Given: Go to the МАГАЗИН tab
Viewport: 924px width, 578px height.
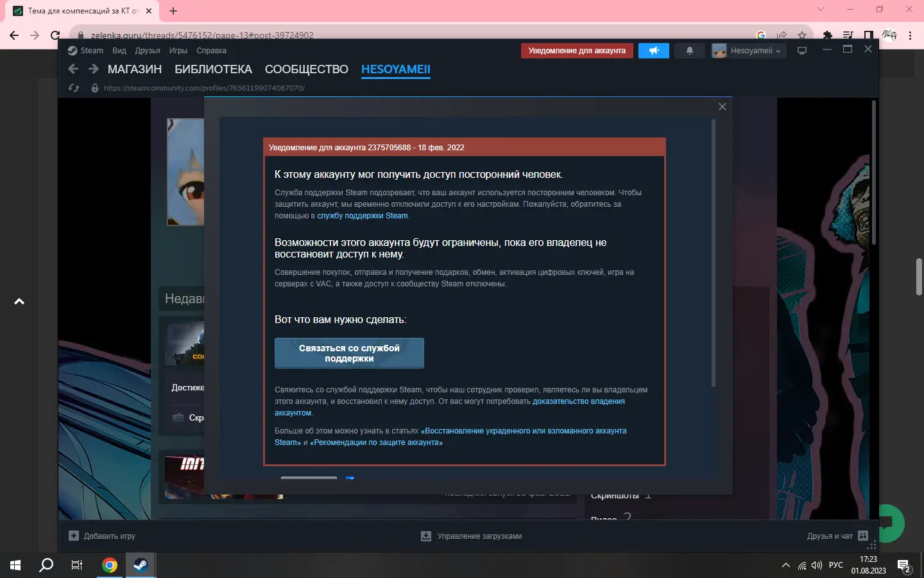Looking at the screenshot, I should click(x=135, y=69).
